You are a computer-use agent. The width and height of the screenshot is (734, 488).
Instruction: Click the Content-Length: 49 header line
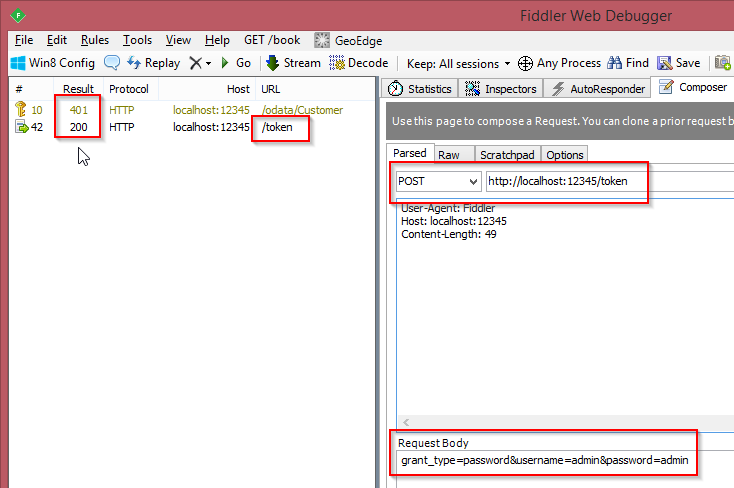pos(448,234)
